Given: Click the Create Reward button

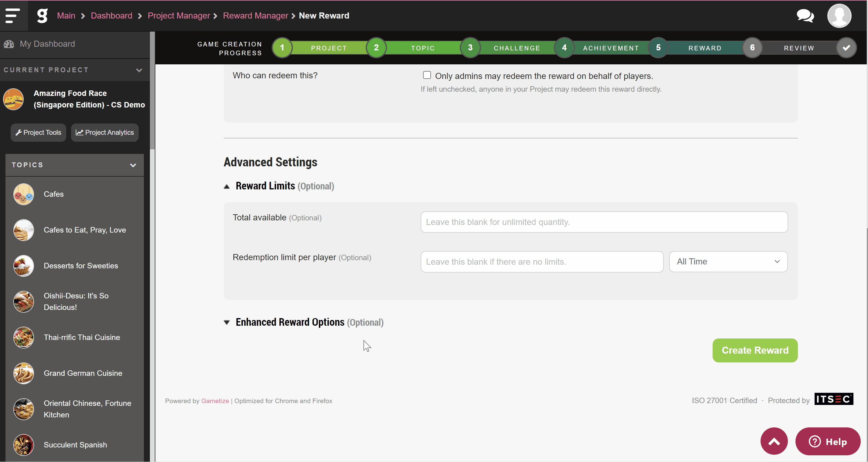Looking at the screenshot, I should coord(755,351).
